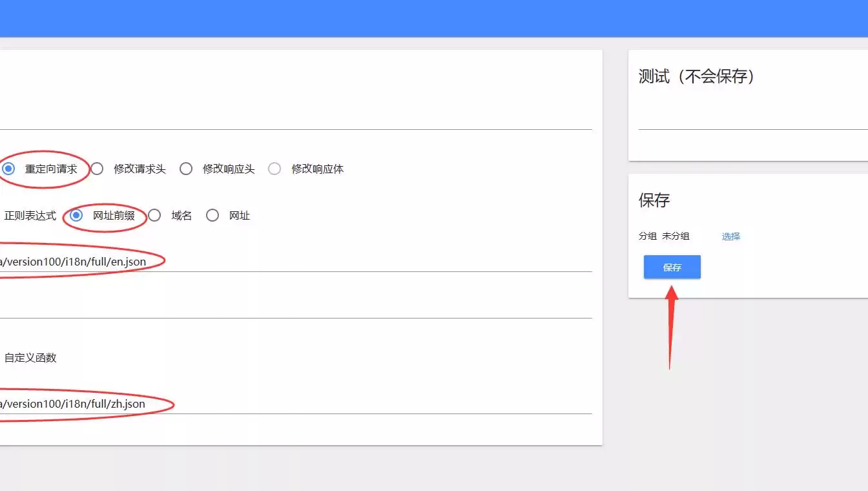Image resolution: width=868 pixels, height=491 pixels.
Task: Click the 保存 panel heading
Action: click(654, 200)
